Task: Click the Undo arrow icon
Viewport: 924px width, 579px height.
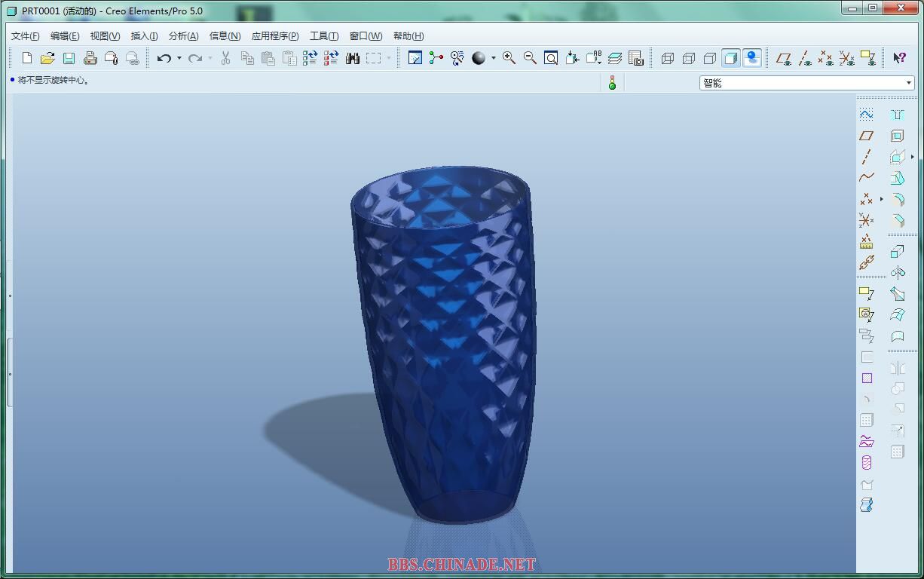Action: 164,58
